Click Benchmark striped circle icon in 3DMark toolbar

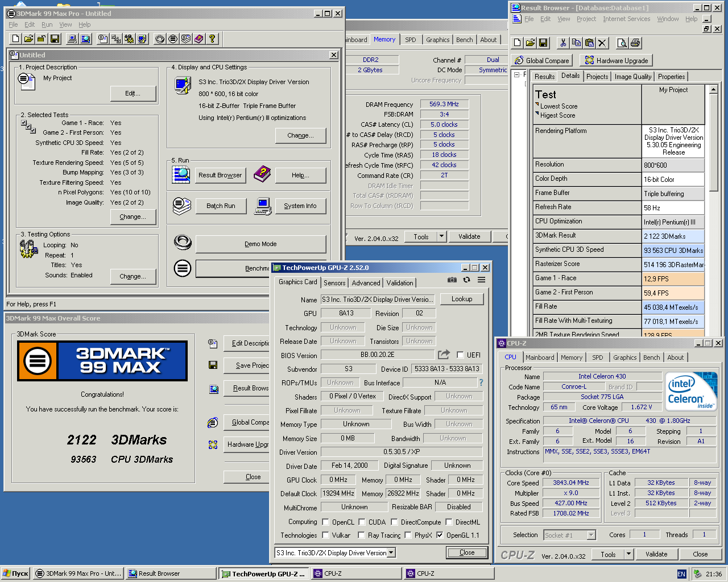[x=173, y=39]
